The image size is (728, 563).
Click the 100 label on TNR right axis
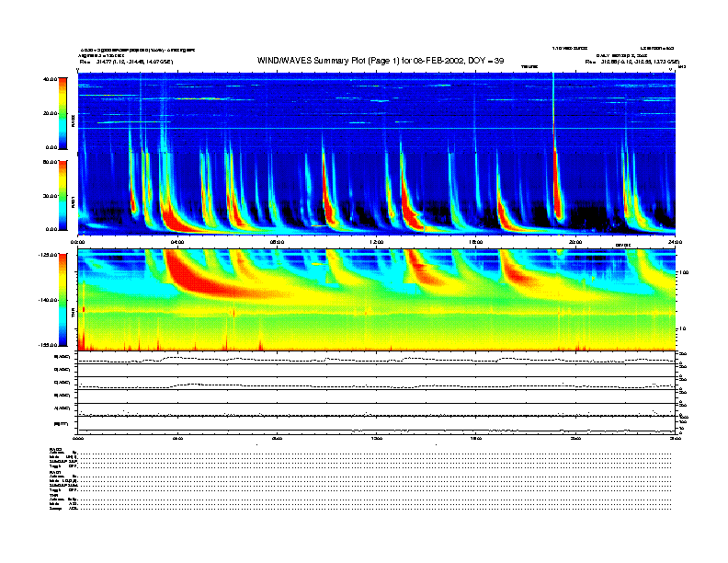[x=684, y=272]
